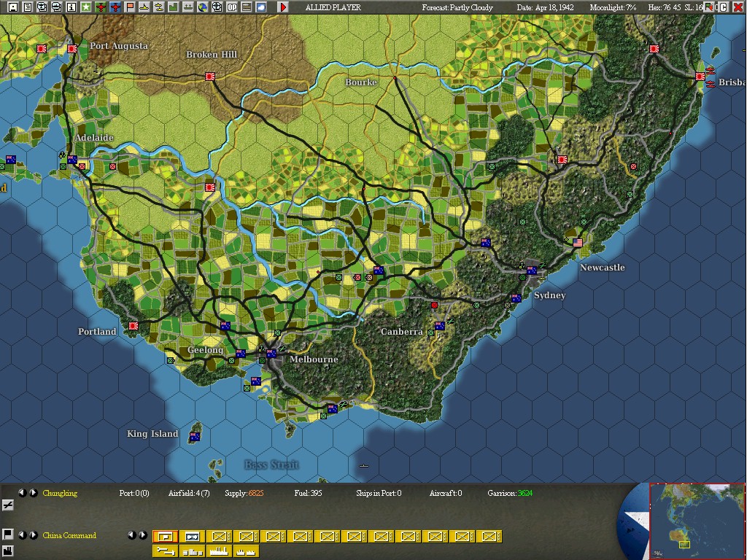Viewport: 747px width, 560px height.
Task: Click the Garrison: 3624 value
Action: click(510, 493)
